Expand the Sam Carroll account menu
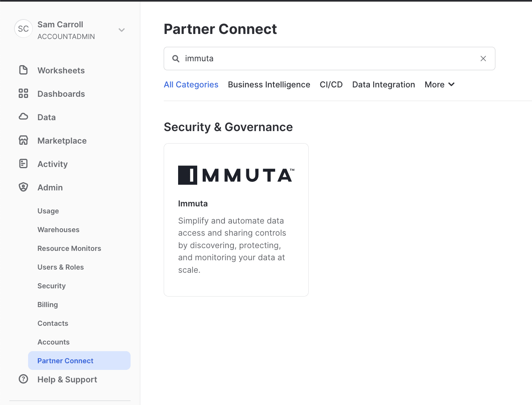The image size is (532, 405). (122, 30)
